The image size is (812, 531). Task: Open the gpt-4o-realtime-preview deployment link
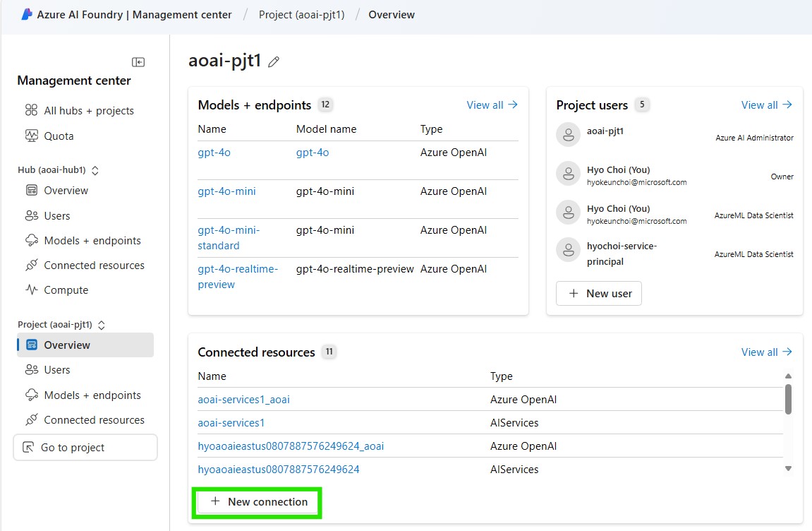(238, 276)
